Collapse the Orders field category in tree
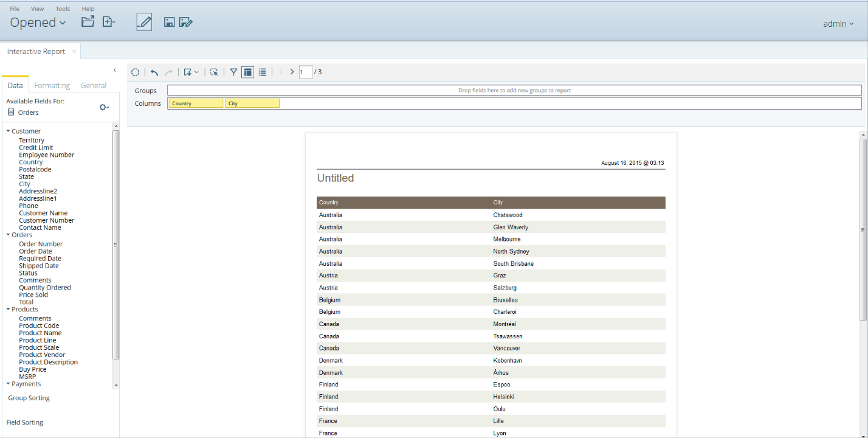This screenshot has height=438, width=868. tap(9, 235)
